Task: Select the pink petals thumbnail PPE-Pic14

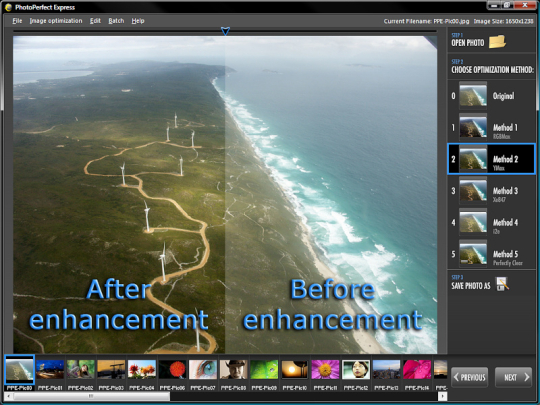Action: point(417,370)
